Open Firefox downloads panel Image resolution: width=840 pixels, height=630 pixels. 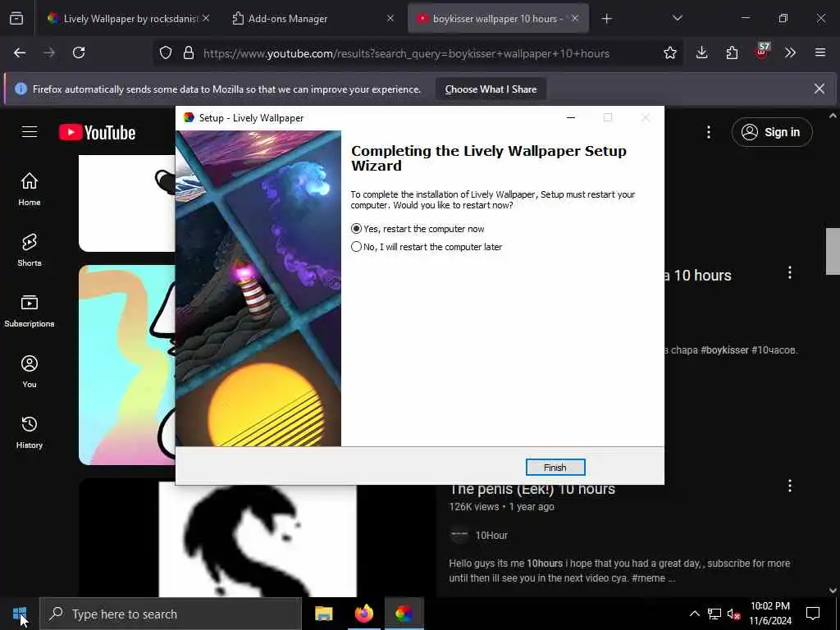702,52
